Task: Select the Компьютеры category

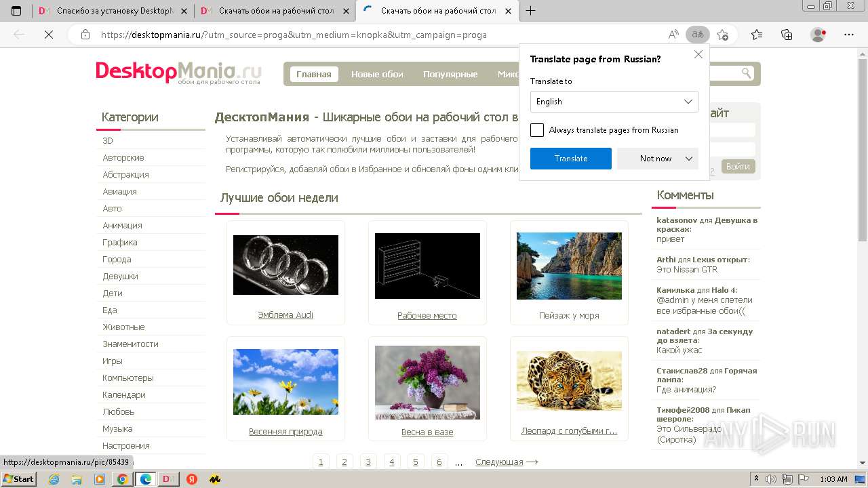Action: coord(128,378)
